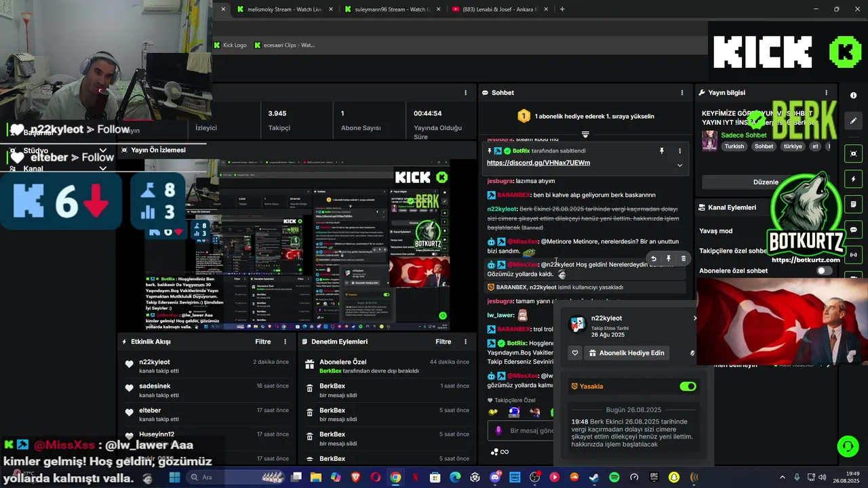The image size is (868, 488).
Task: Click the green headset support button
Action: [848, 446]
